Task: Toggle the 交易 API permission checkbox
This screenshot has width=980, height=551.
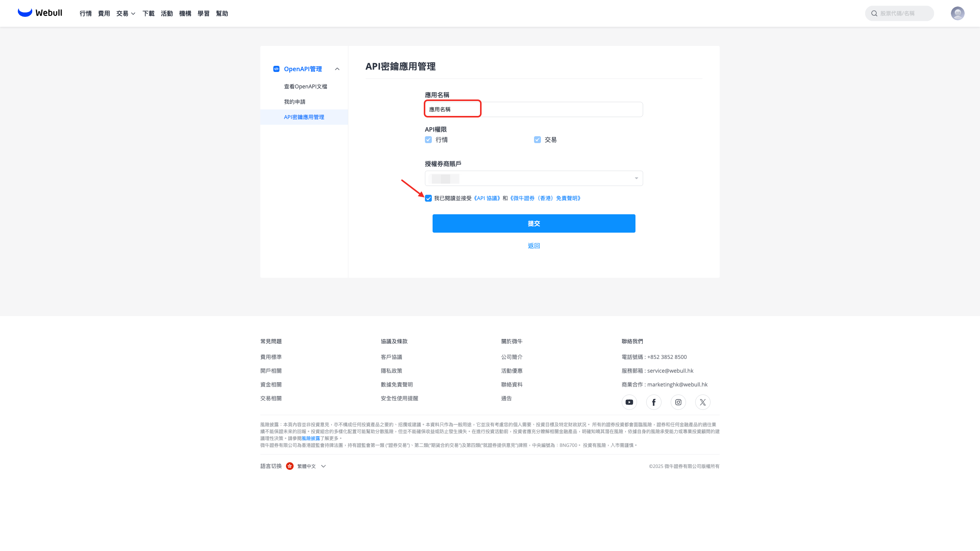Action: 537,140
